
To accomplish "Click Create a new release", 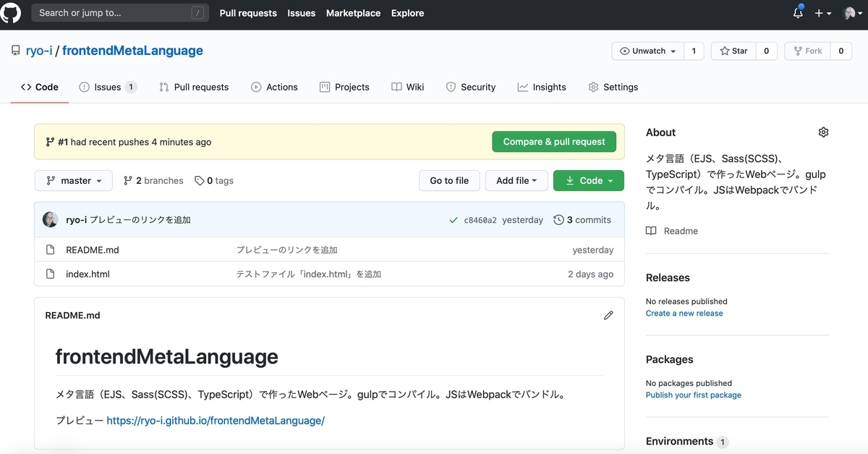I will coord(684,314).
